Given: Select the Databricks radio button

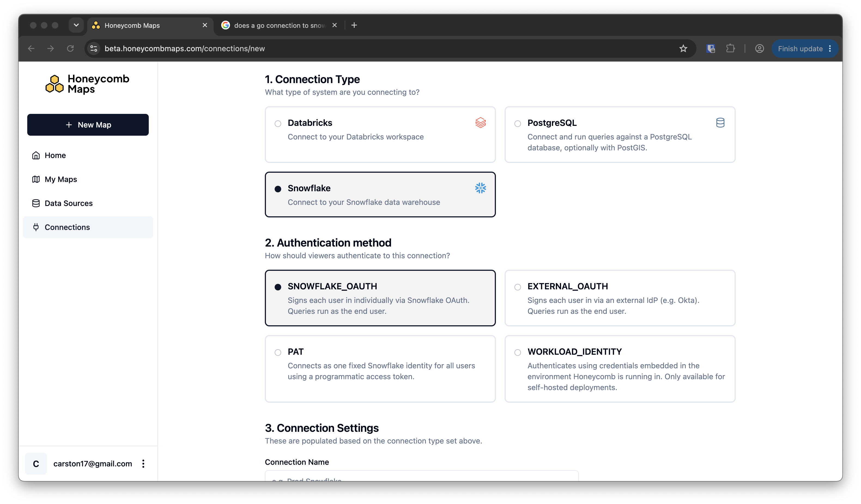Looking at the screenshot, I should (x=278, y=123).
